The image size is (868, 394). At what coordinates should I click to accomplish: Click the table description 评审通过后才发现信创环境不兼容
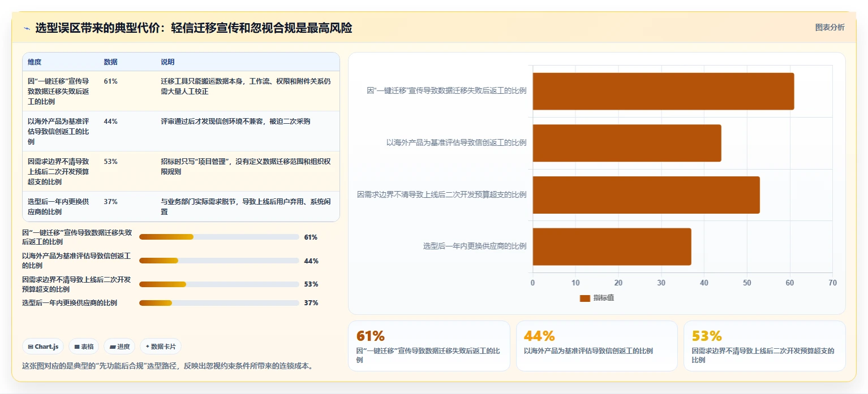tap(235, 122)
